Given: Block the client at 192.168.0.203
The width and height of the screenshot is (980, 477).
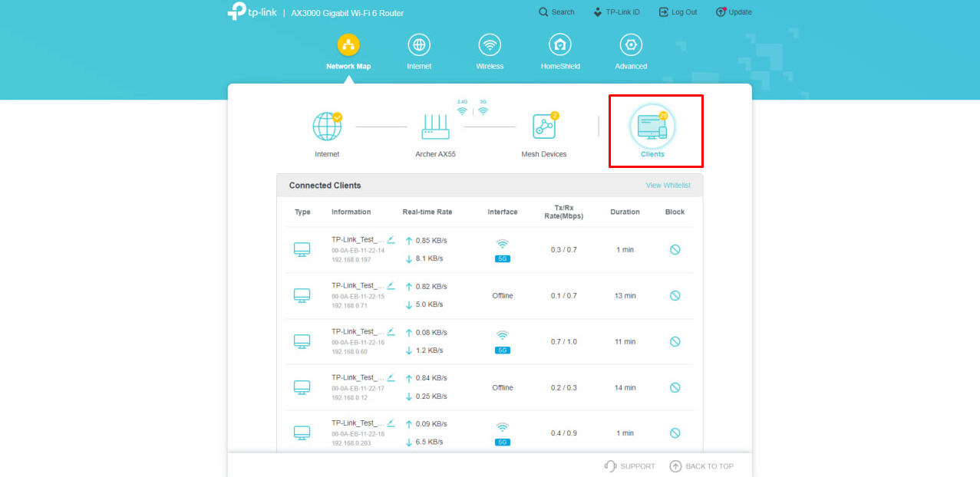Looking at the screenshot, I should tap(674, 433).
